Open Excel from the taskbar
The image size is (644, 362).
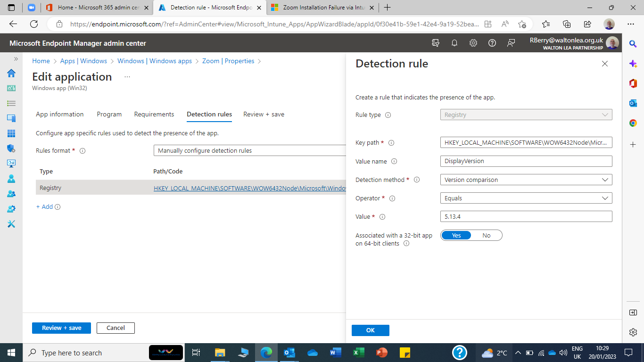(359, 353)
